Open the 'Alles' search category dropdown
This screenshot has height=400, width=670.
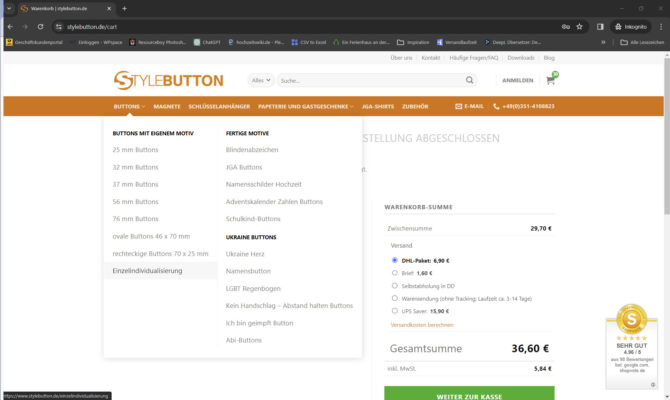262,80
